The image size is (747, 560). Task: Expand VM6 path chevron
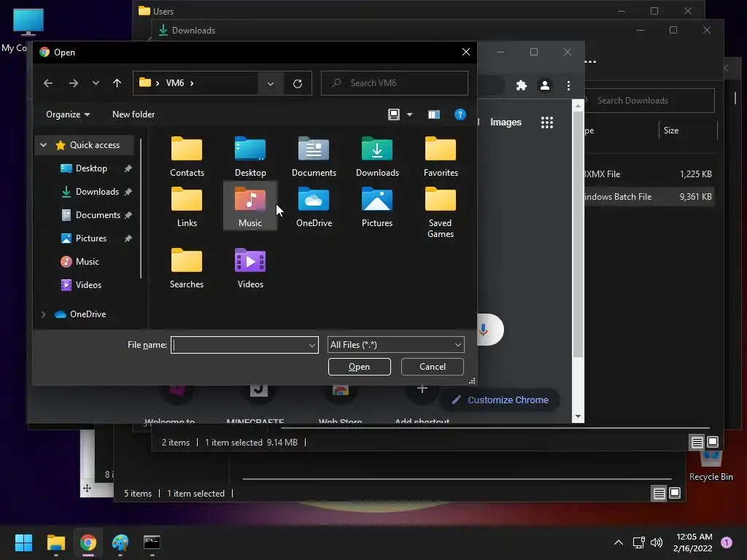[x=192, y=83]
